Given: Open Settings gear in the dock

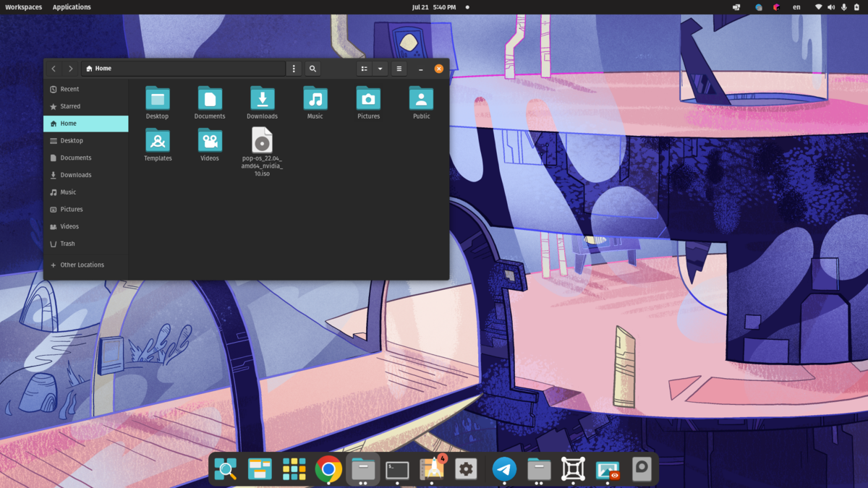Looking at the screenshot, I should point(466,470).
